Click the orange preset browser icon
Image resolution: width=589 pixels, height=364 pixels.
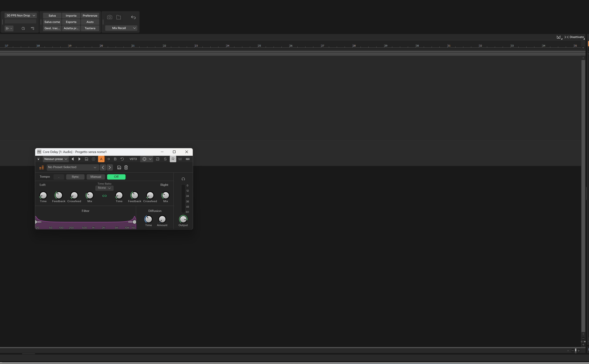41,167
